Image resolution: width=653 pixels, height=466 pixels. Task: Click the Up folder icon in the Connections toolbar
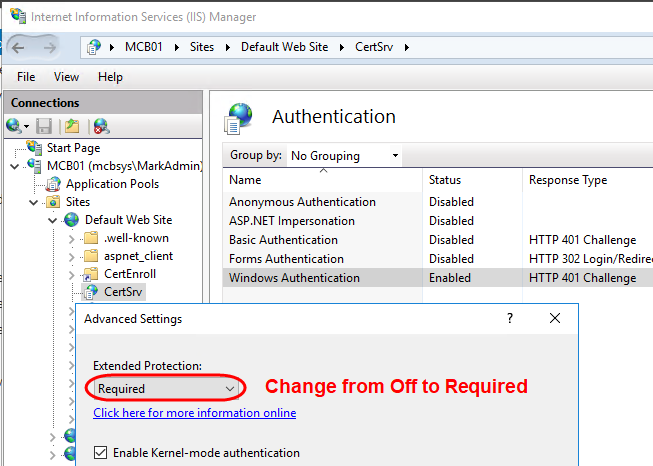(x=72, y=126)
